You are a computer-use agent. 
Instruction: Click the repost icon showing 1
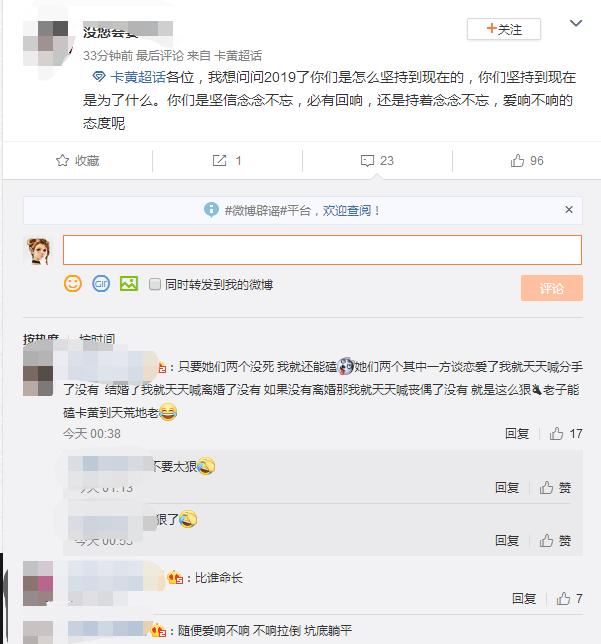pos(227,160)
